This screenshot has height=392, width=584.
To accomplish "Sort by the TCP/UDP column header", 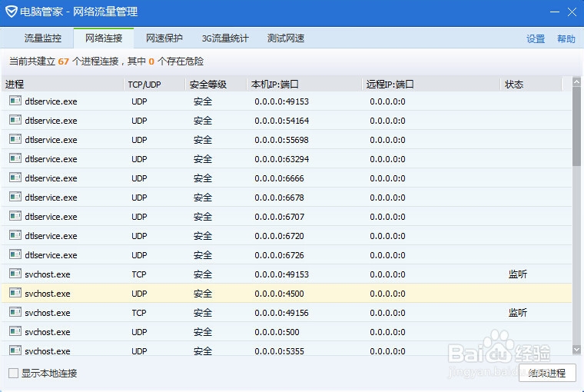I will click(x=154, y=85).
